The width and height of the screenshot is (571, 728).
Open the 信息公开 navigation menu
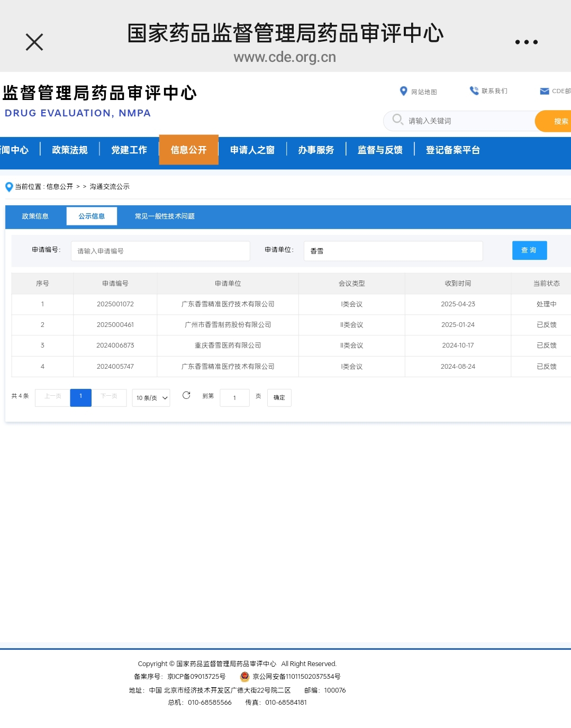tap(189, 150)
